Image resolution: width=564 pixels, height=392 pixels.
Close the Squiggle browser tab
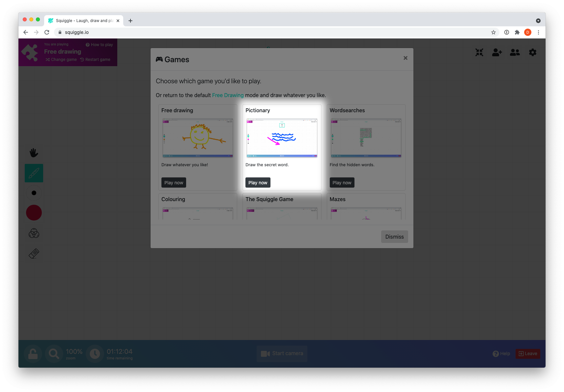118,21
